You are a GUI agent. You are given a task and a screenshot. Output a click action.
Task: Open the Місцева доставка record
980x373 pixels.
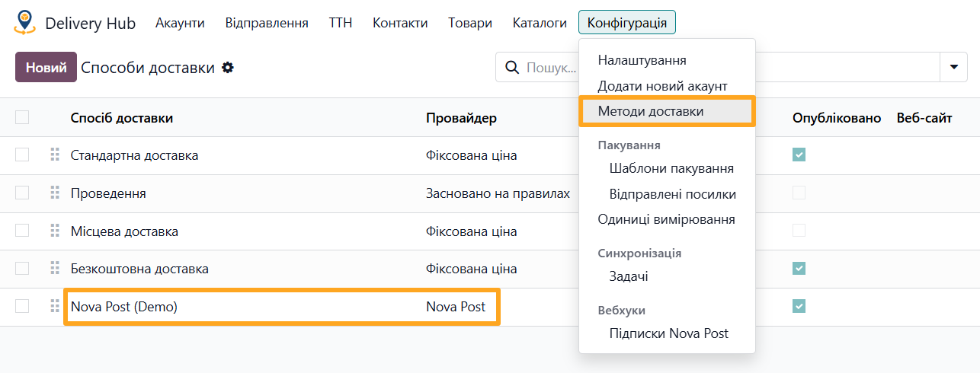coord(124,231)
